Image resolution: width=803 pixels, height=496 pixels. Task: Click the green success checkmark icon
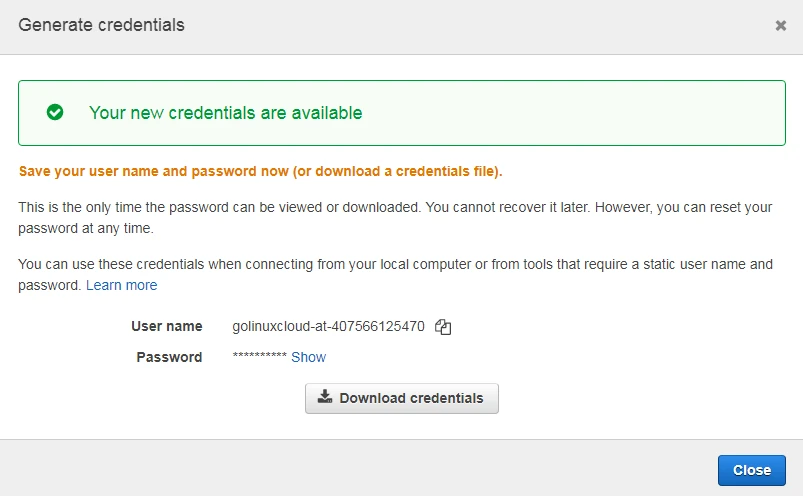pos(55,113)
